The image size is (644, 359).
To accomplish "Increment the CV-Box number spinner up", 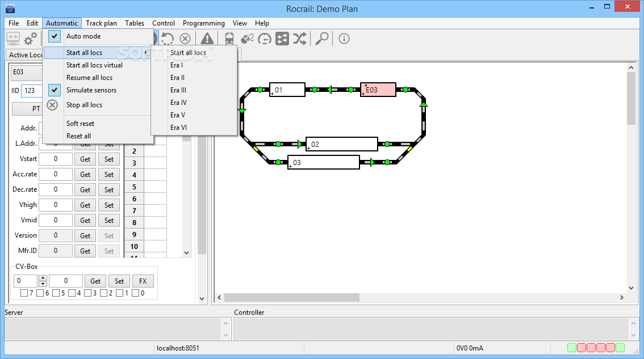I will [x=43, y=278].
